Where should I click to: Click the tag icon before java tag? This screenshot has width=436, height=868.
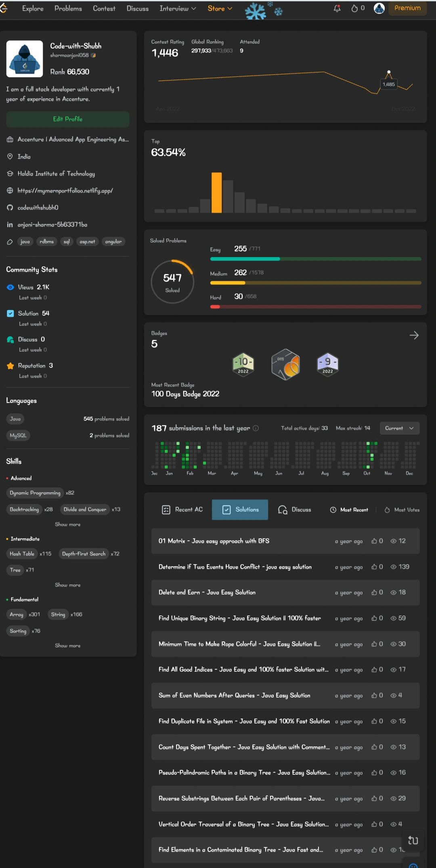click(x=10, y=242)
